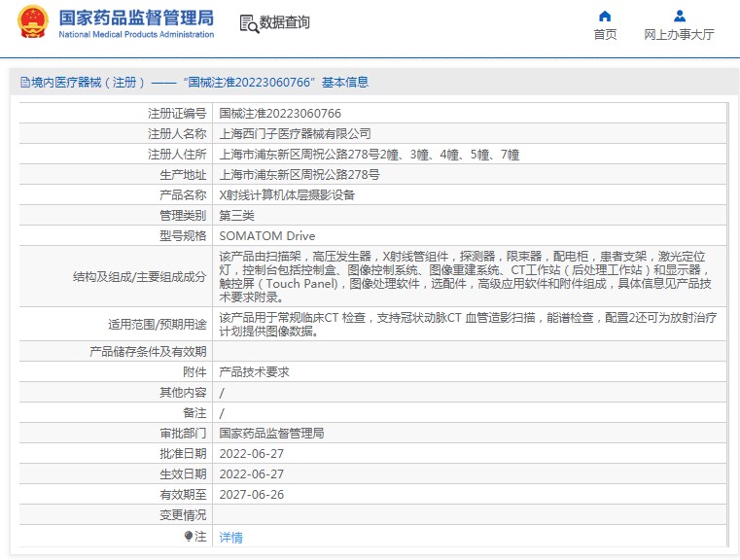Click the 结构及组成/主要组成成分 label
740x560 pixels.
140,276
